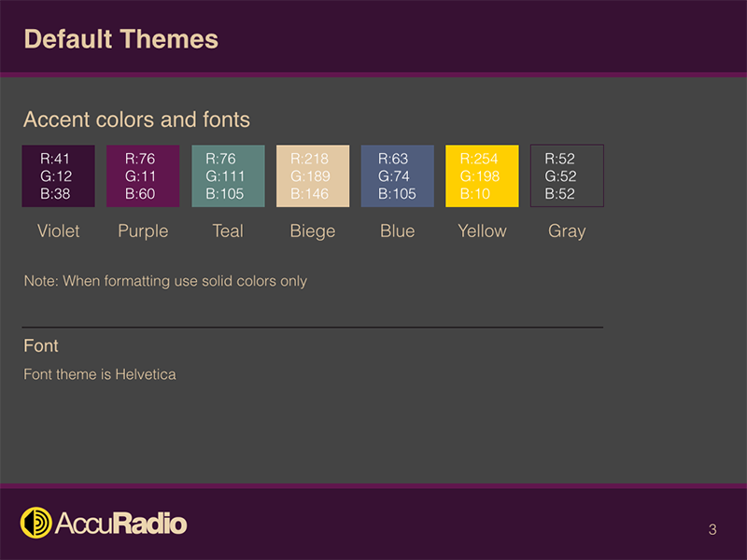Pick the Yellow color swatch

click(x=482, y=175)
